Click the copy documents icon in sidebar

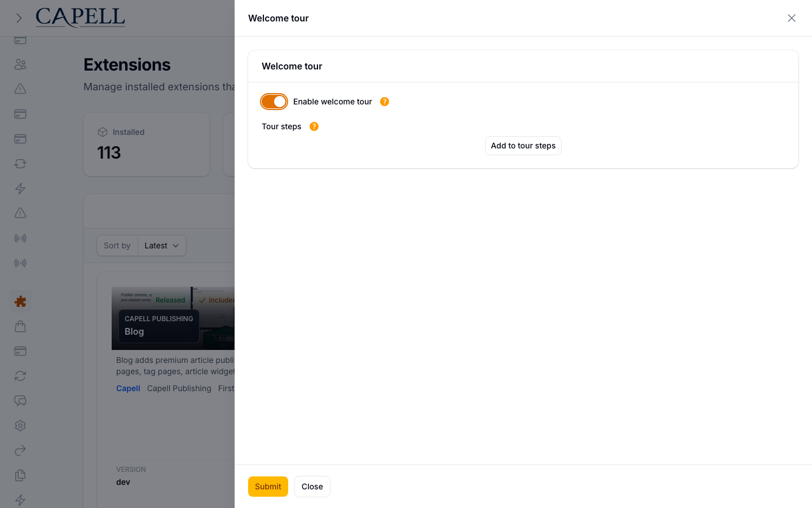20,475
